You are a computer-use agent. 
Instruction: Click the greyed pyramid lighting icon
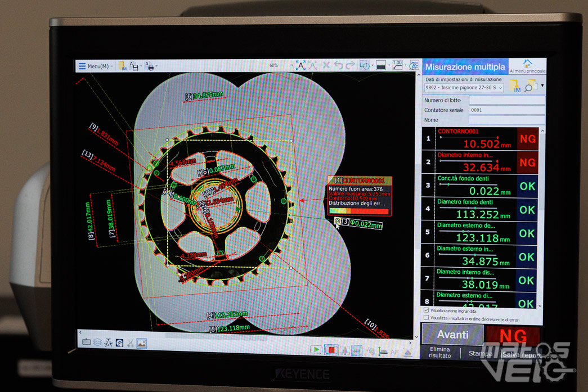[x=345, y=351]
